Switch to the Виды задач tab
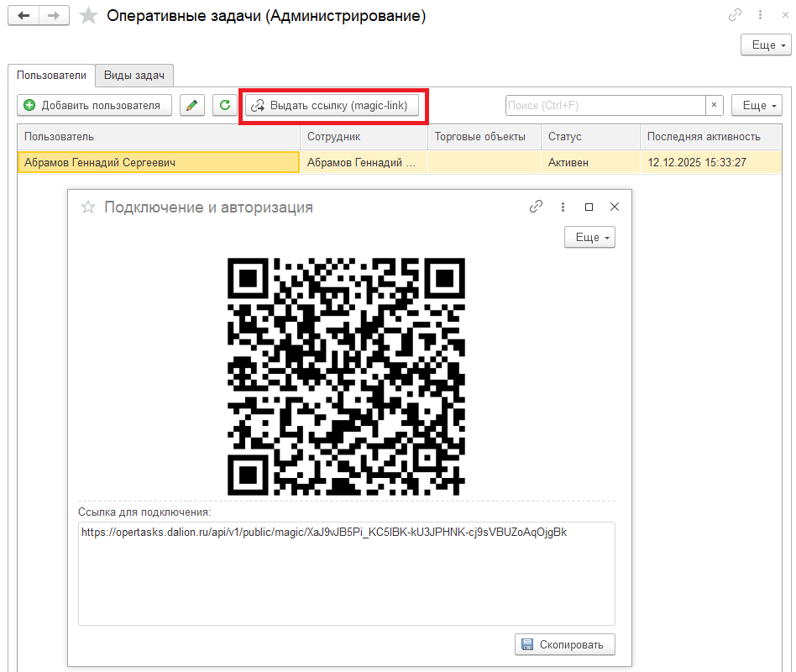Screen dimensions: 796x672 click(134, 75)
